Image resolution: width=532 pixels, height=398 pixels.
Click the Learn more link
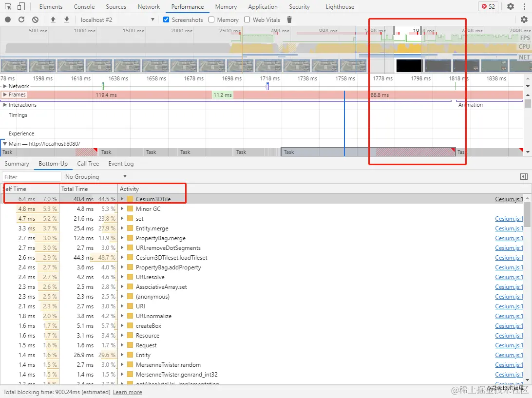[x=127, y=392]
